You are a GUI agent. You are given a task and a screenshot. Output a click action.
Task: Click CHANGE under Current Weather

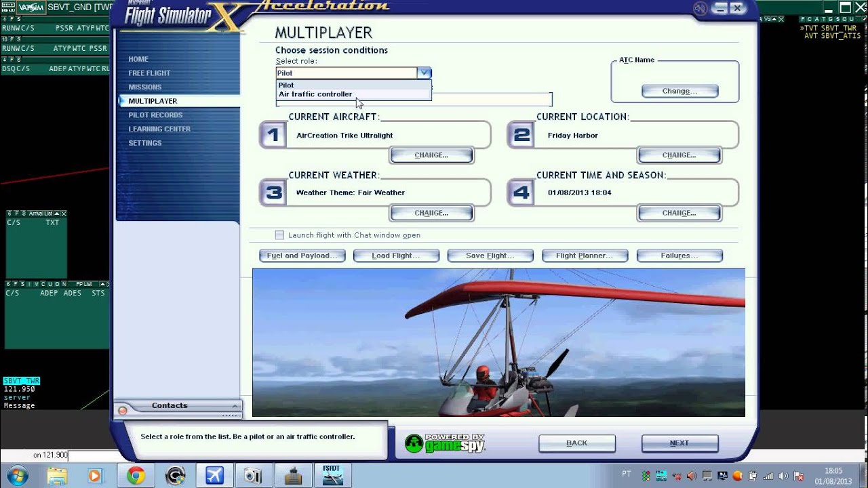[431, 213]
